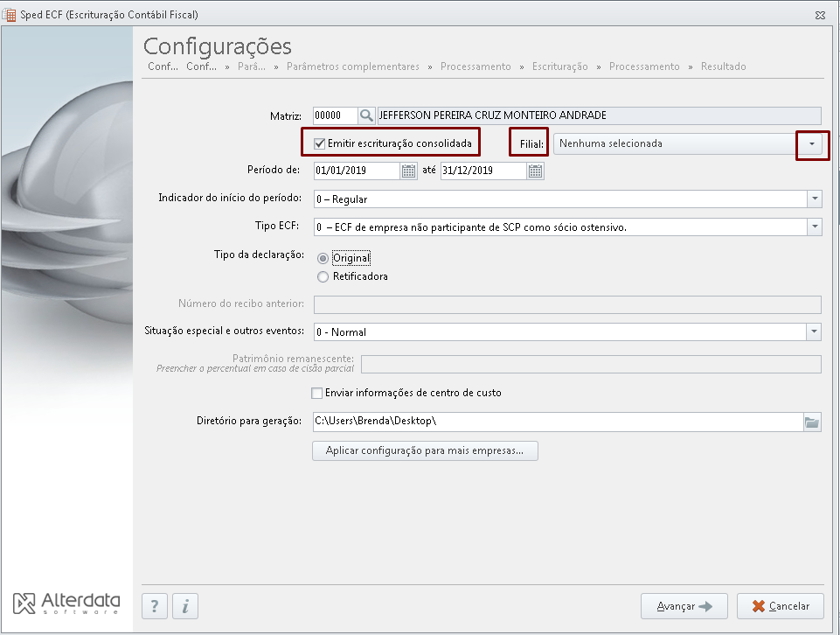
Task: Click the Avançar button
Action: click(684, 606)
